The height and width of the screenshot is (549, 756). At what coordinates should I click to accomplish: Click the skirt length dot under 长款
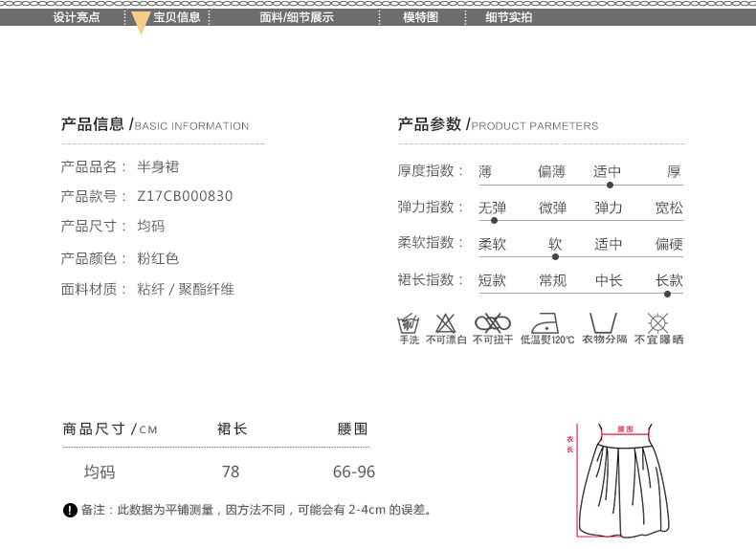point(667,294)
